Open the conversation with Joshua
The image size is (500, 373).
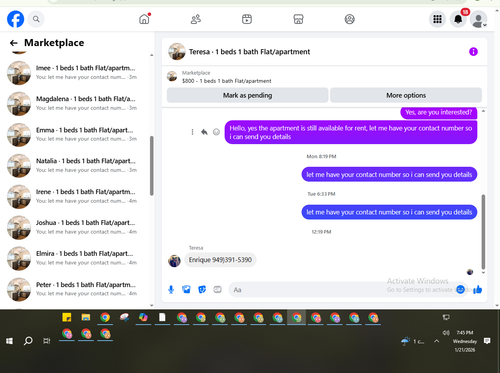(76, 227)
